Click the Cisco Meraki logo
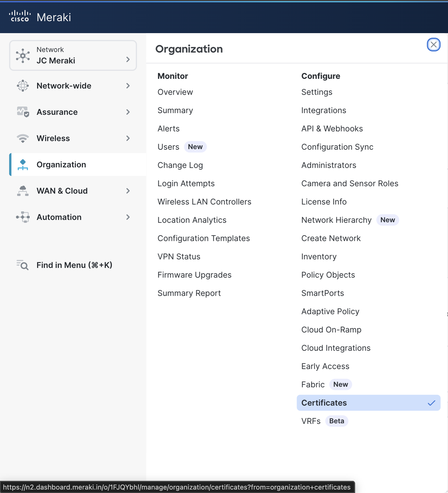Screen dimensions: 448x493 [x=40, y=17]
